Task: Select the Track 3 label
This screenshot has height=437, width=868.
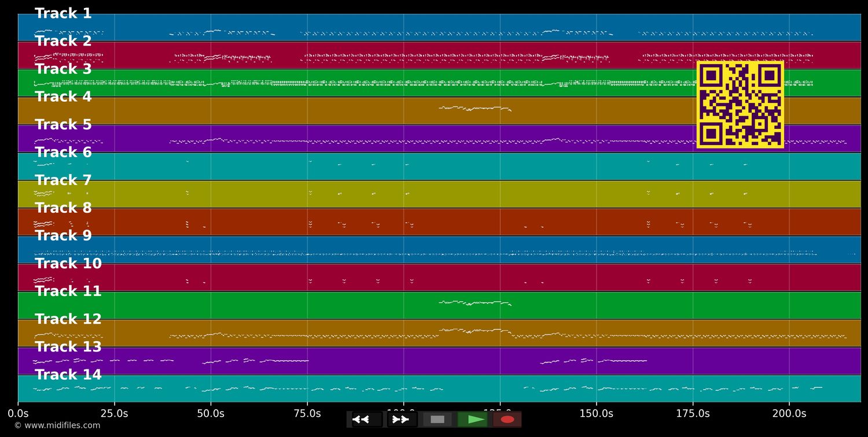Action: click(x=63, y=69)
